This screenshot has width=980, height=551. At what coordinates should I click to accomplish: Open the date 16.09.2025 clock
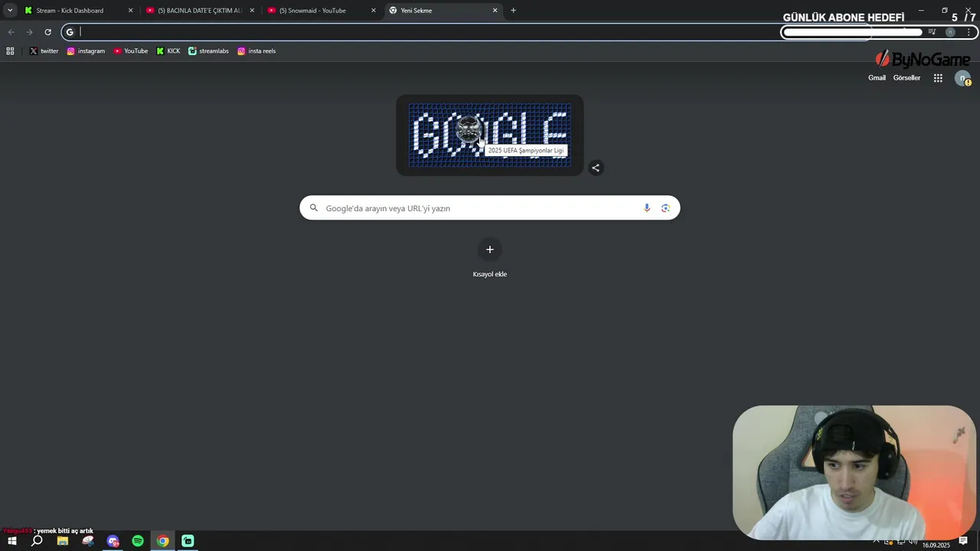click(x=936, y=545)
